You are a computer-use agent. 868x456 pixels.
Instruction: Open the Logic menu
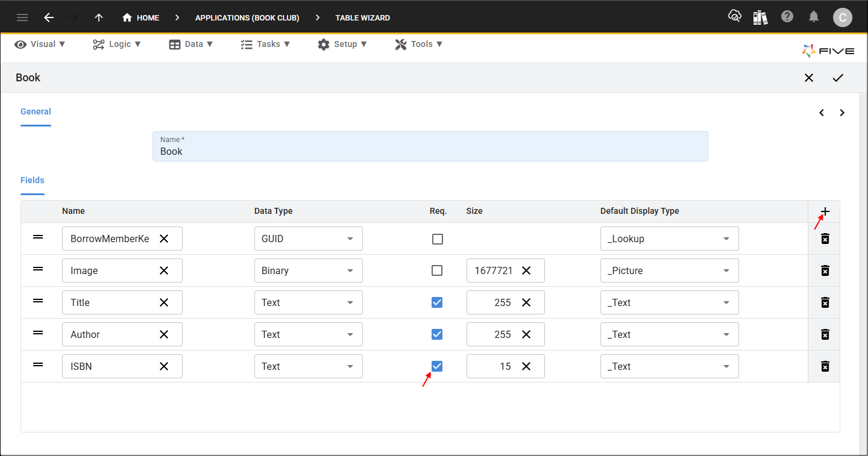point(117,44)
